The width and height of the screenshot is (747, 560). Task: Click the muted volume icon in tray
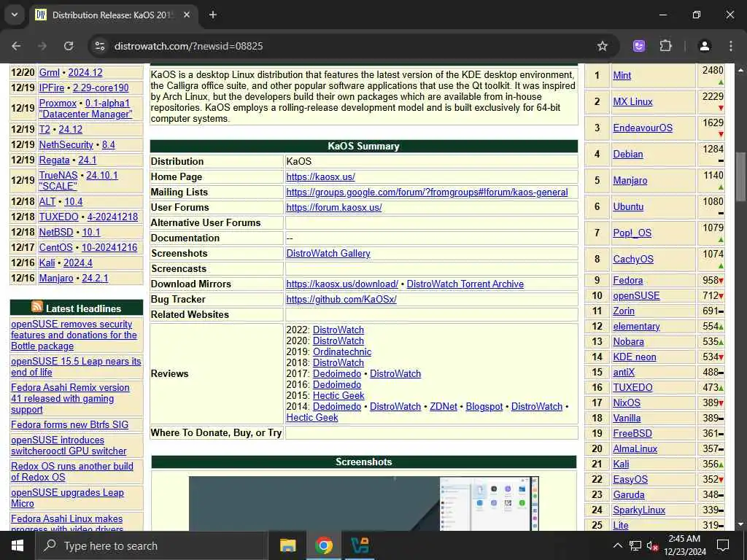(x=653, y=545)
